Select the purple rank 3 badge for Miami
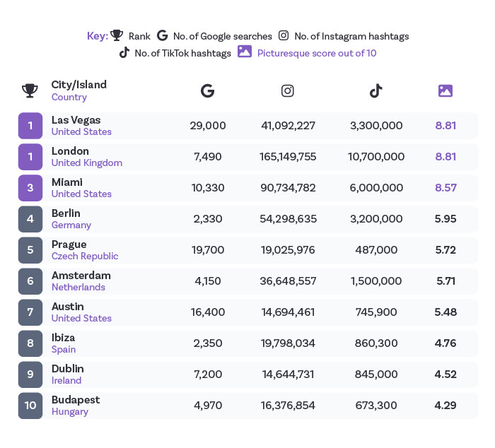The width and height of the screenshot is (495, 448). pyautogui.click(x=30, y=188)
